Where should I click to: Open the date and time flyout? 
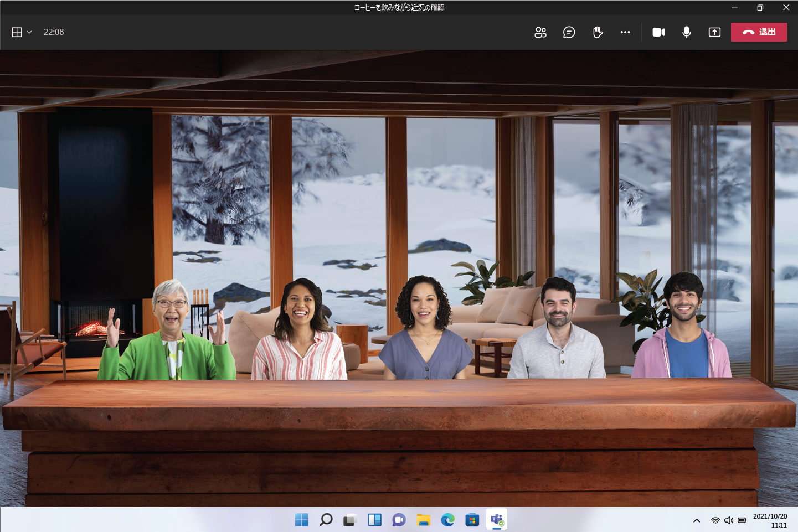click(770, 520)
